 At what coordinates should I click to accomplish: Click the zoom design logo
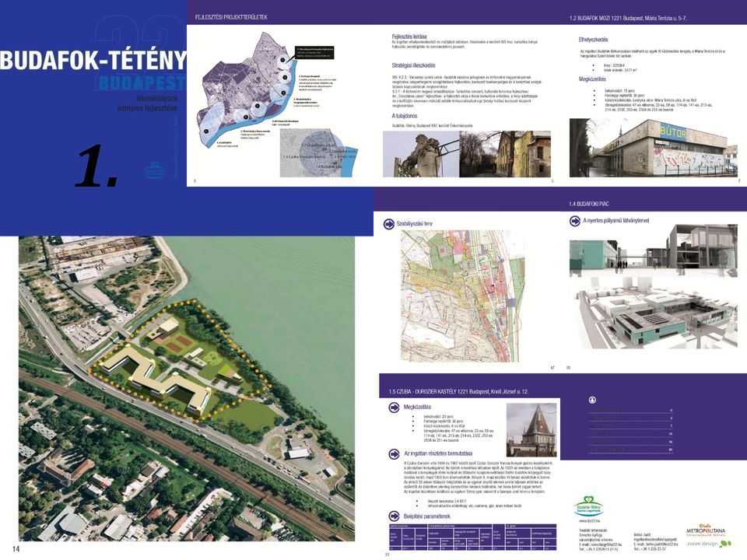click(708, 544)
